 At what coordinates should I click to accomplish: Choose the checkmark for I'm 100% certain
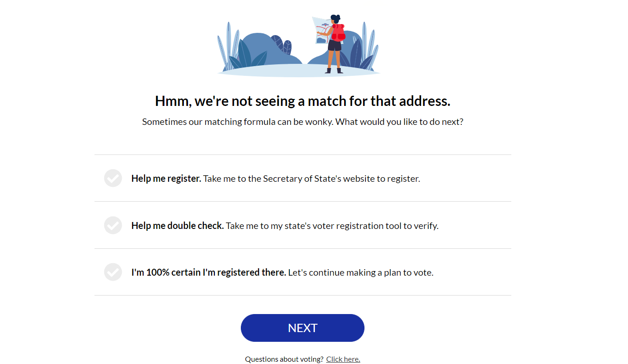[x=113, y=272]
